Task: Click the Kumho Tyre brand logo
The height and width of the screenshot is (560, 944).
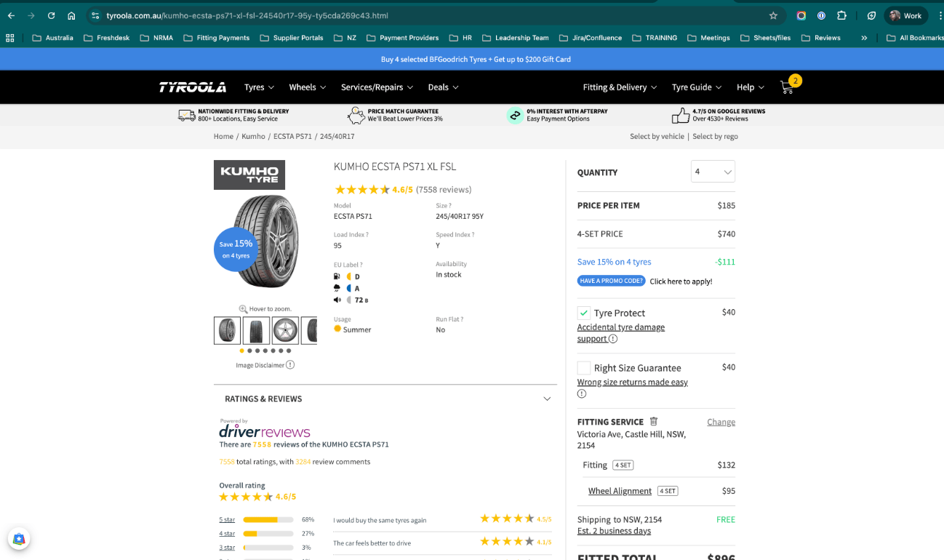Action: click(x=249, y=175)
